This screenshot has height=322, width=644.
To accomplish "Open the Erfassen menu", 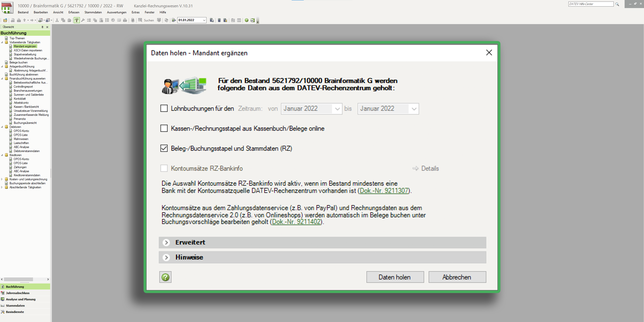I will pos(74,12).
